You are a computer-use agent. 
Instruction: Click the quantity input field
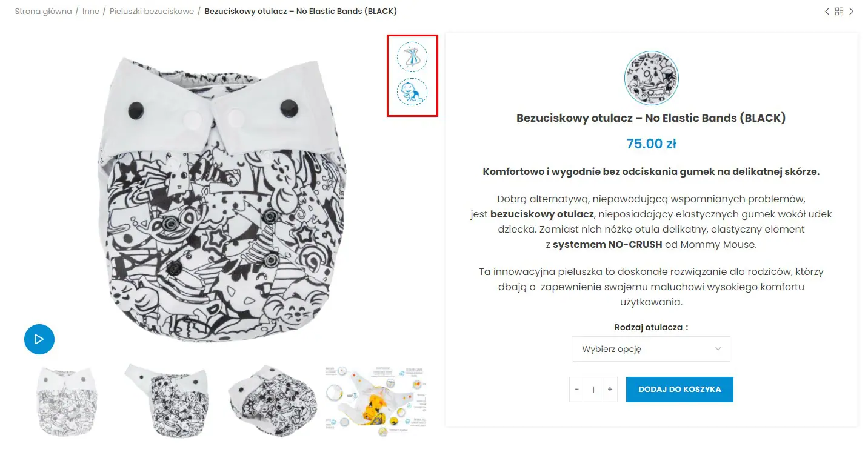[x=593, y=390]
